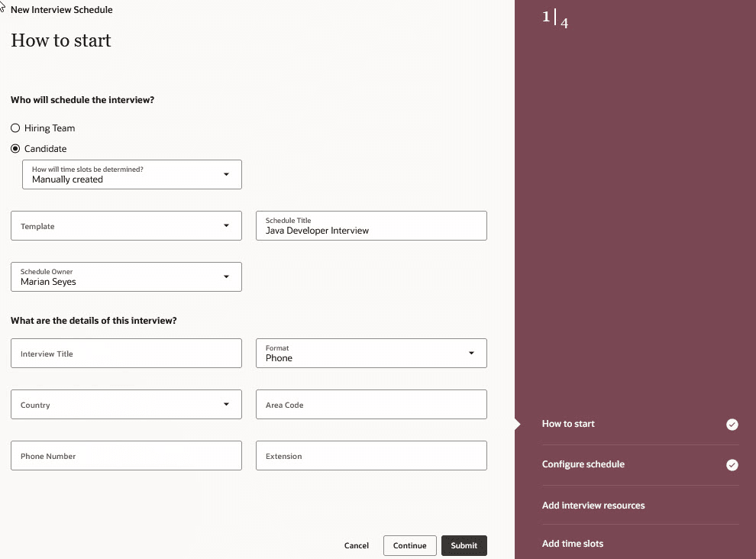Go to the How to start step
Image resolution: width=756 pixels, height=559 pixels.
[568, 424]
